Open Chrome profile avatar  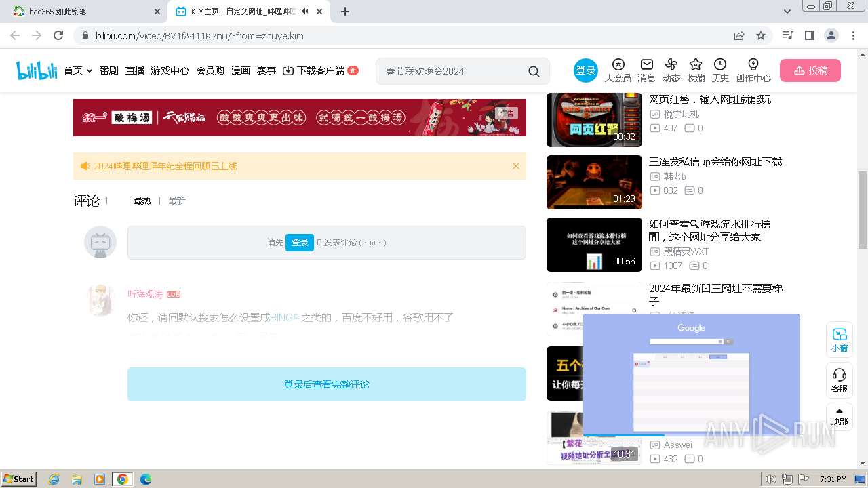click(x=831, y=35)
